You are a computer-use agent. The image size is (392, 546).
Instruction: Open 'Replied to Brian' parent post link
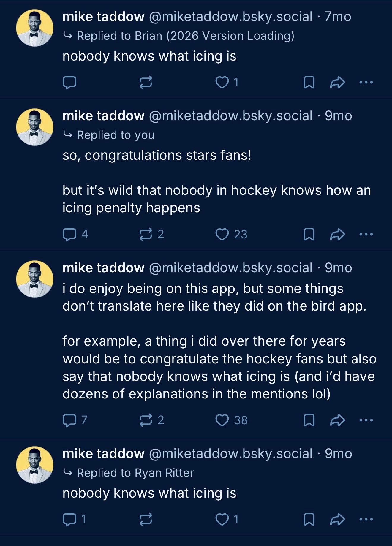(185, 36)
